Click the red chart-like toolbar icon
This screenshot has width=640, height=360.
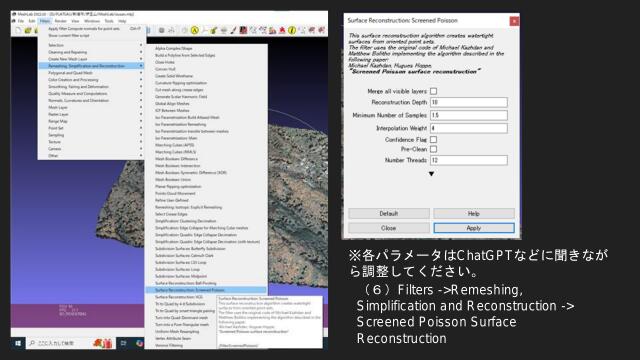(x=273, y=30)
